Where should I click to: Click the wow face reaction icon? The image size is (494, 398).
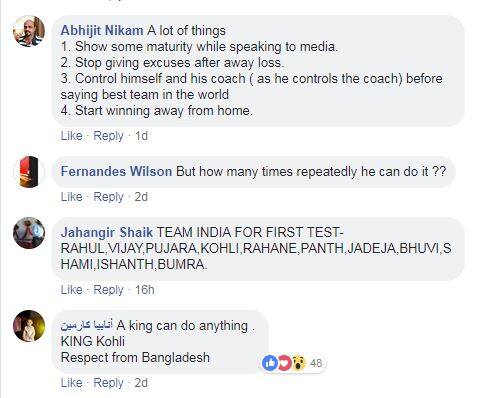[x=299, y=363]
